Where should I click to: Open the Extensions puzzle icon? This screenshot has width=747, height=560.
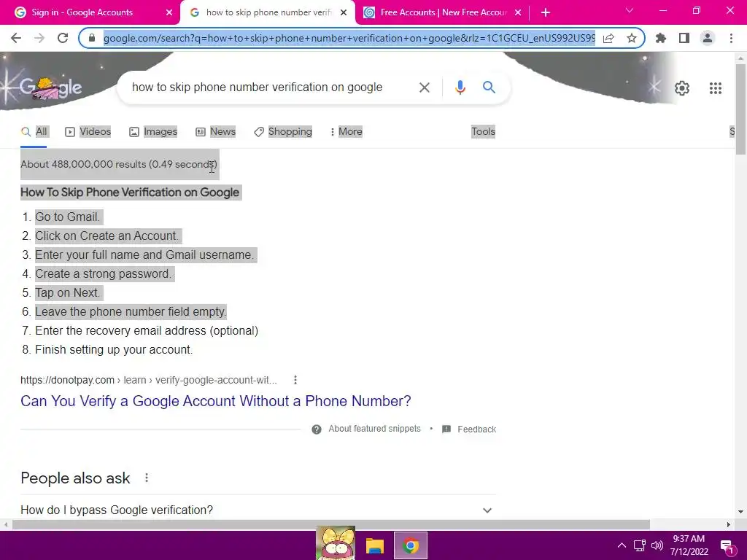pyautogui.click(x=661, y=38)
